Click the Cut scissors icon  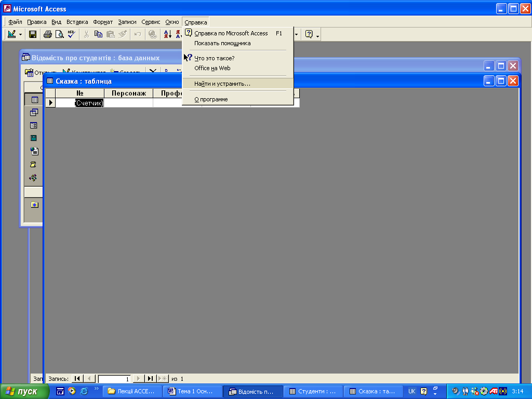click(x=87, y=34)
